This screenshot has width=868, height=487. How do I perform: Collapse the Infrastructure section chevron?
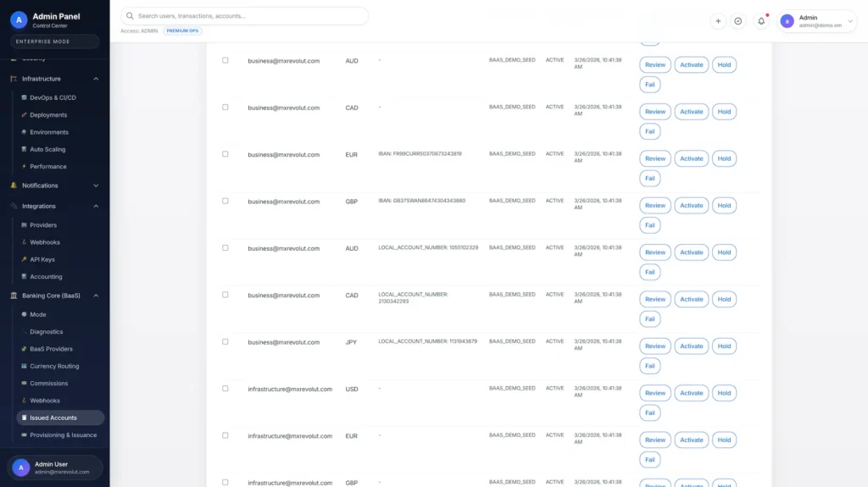[96, 79]
